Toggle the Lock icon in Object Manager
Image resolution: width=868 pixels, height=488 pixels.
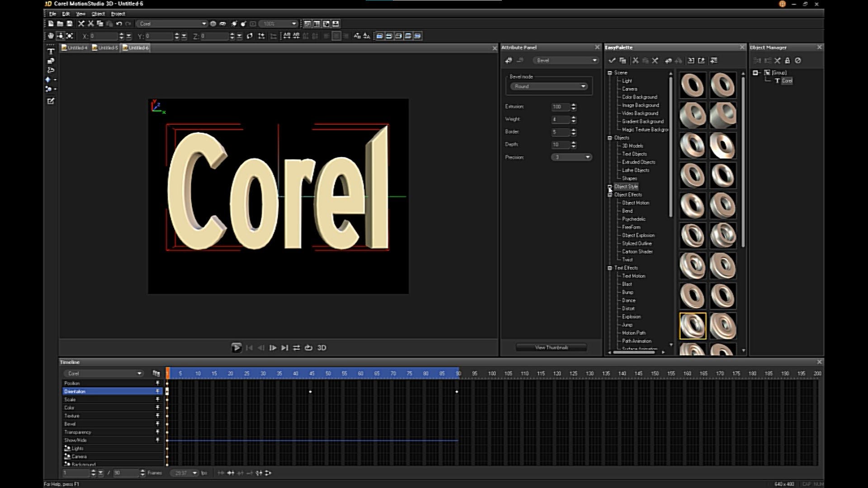tap(788, 61)
